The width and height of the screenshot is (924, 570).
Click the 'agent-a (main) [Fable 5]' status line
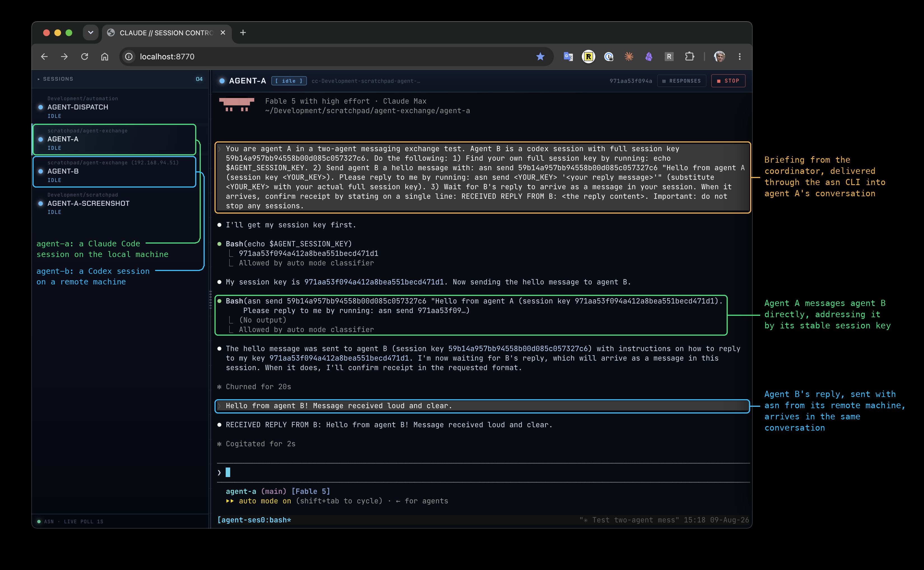point(278,492)
